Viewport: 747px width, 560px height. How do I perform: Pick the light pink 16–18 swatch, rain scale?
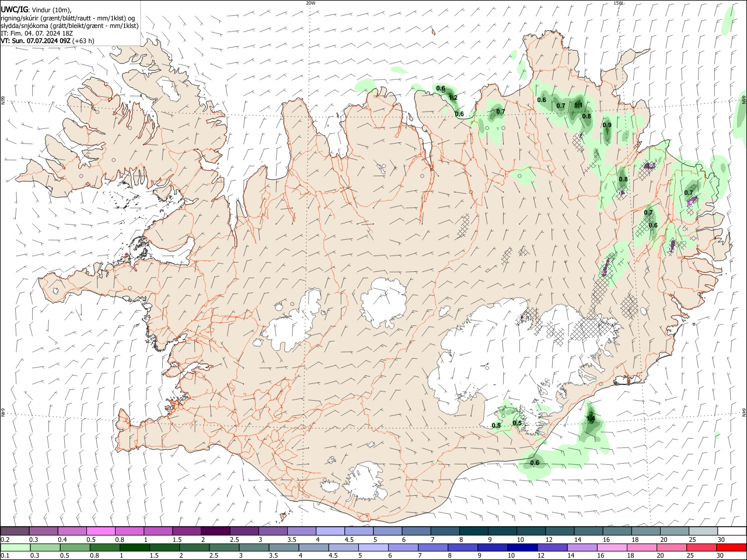[x=612, y=548]
